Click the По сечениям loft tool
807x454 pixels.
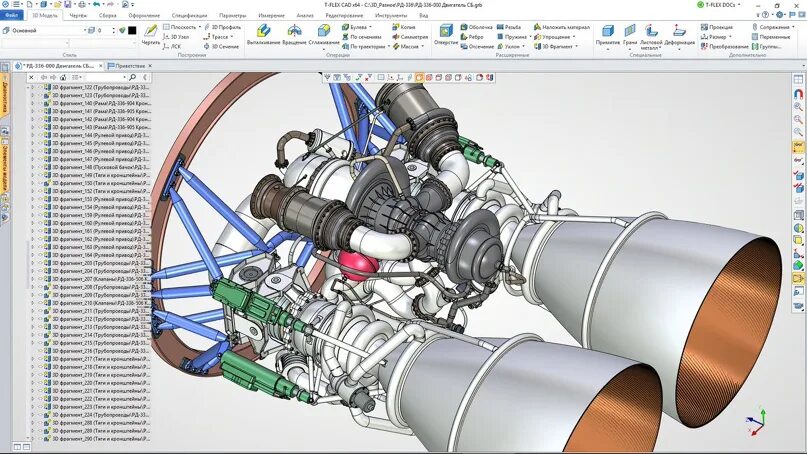click(x=361, y=37)
